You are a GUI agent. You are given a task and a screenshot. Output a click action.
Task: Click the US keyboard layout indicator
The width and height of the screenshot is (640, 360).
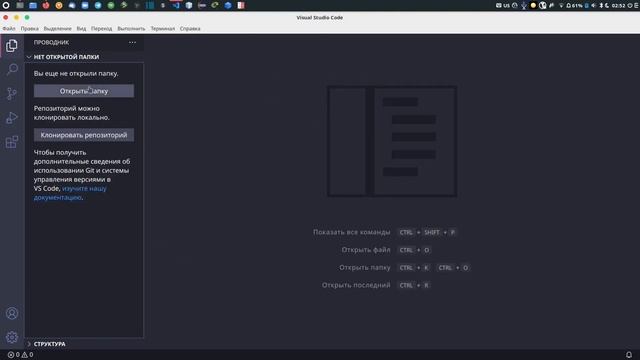[506, 5]
